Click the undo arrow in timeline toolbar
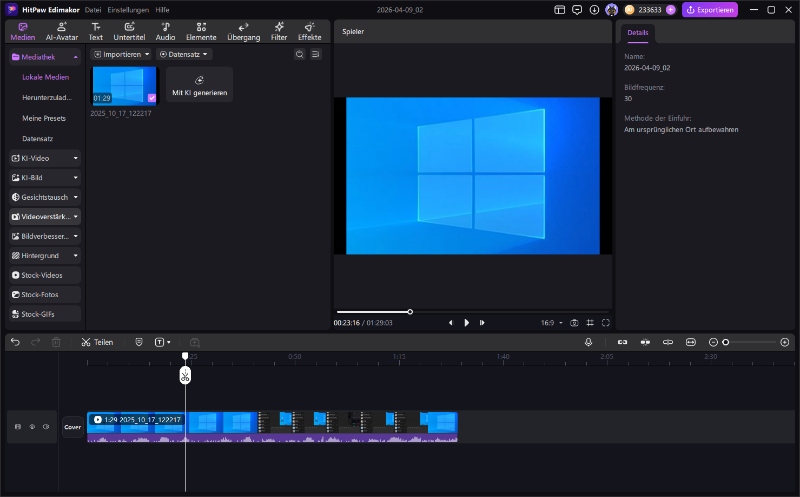Screen dimensions: 800x497 click(15, 342)
